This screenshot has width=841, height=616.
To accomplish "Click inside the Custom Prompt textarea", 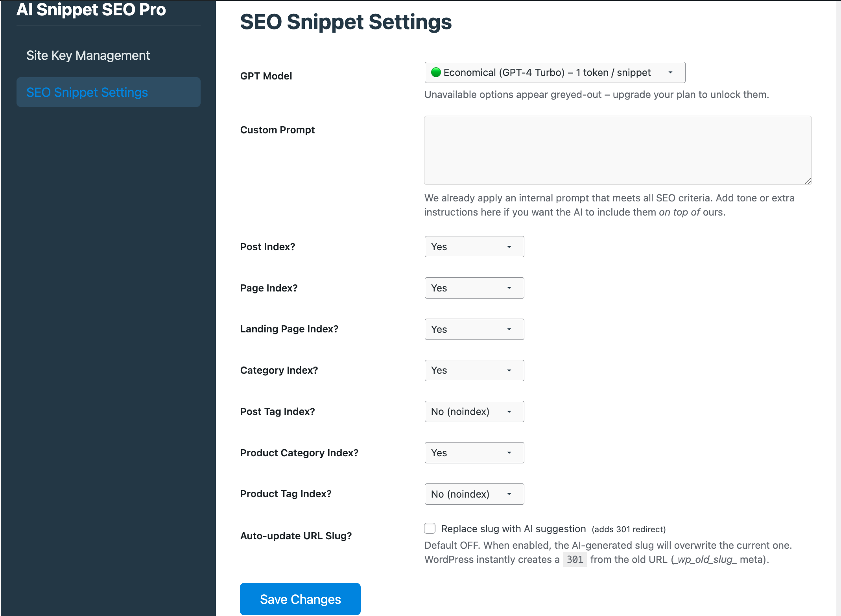I will [617, 150].
